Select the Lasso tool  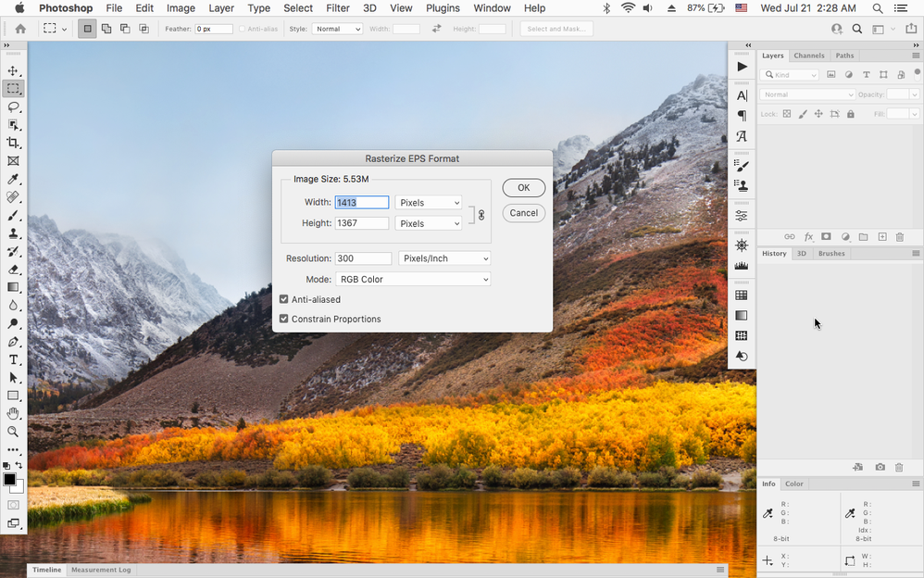pyautogui.click(x=13, y=107)
